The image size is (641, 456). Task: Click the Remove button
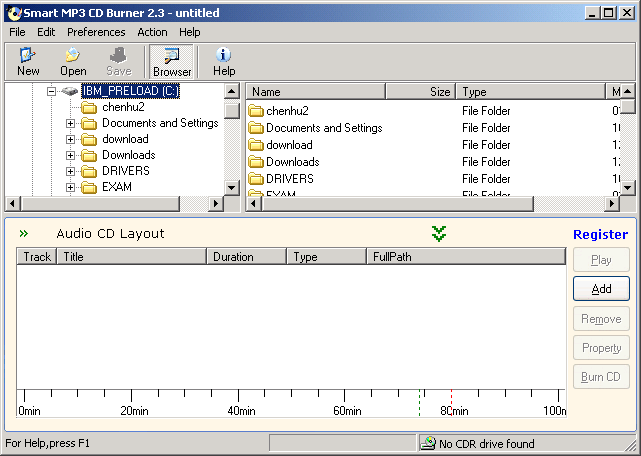pyautogui.click(x=601, y=319)
